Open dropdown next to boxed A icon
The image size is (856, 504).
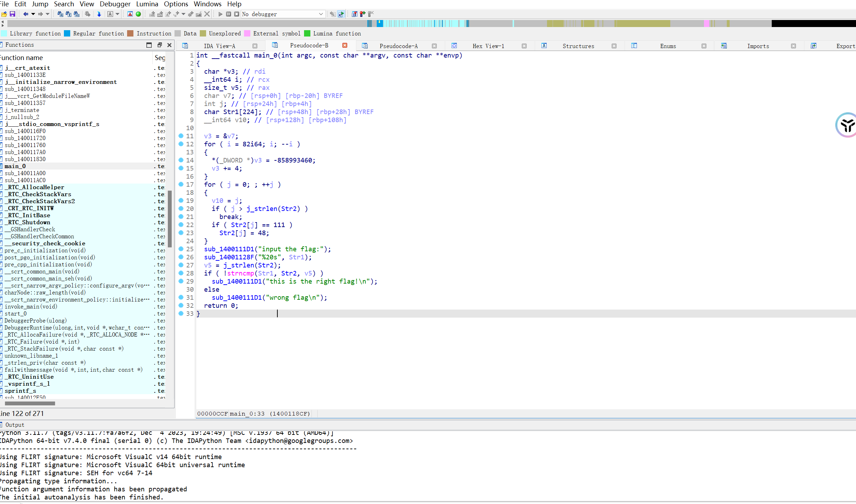tap(118, 14)
